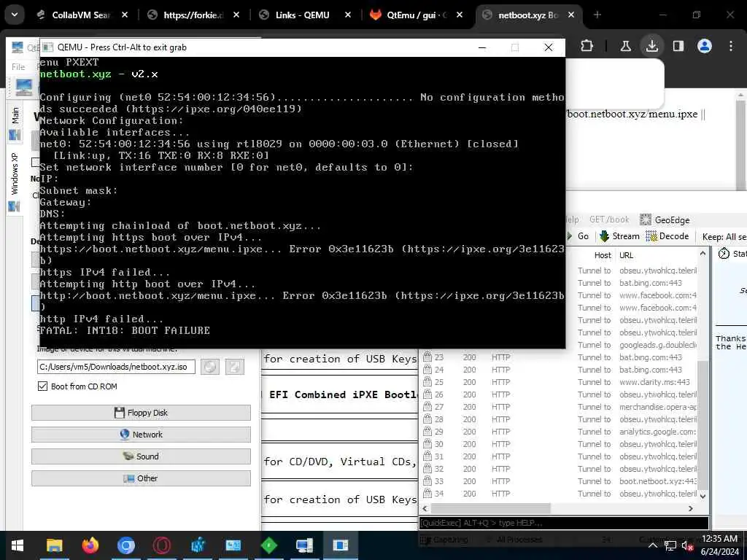Open Chrome Labs flask icon
This screenshot has width=747, height=560.
click(x=625, y=46)
